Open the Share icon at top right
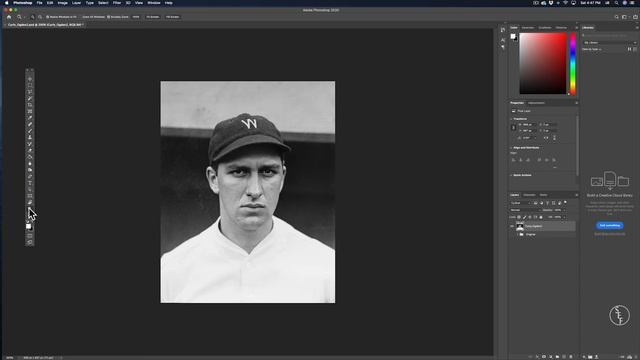This screenshot has width=640, height=360. click(635, 17)
